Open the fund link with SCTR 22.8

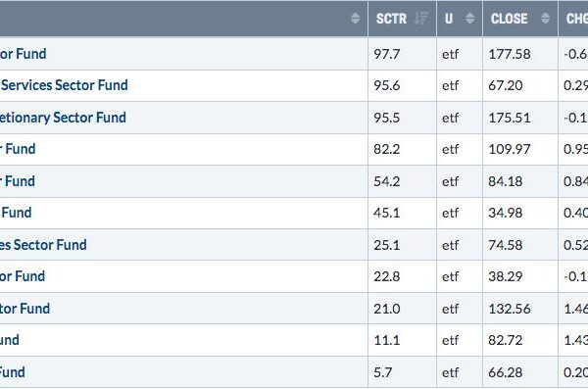click(23, 276)
